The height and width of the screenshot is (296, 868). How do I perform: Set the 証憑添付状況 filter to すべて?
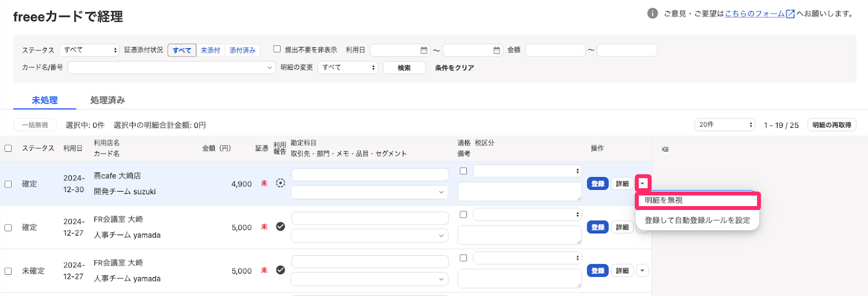182,50
